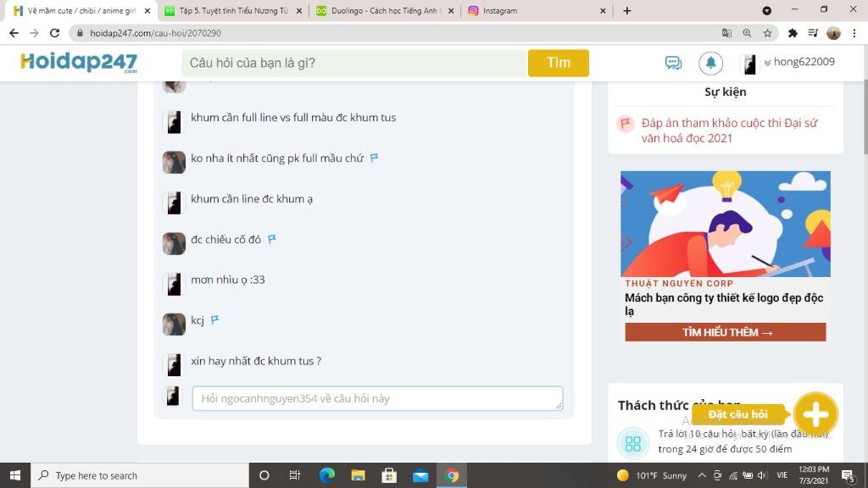Open the Chrome three-dot menu
Viewport: 868px width, 488px height.
(x=854, y=33)
